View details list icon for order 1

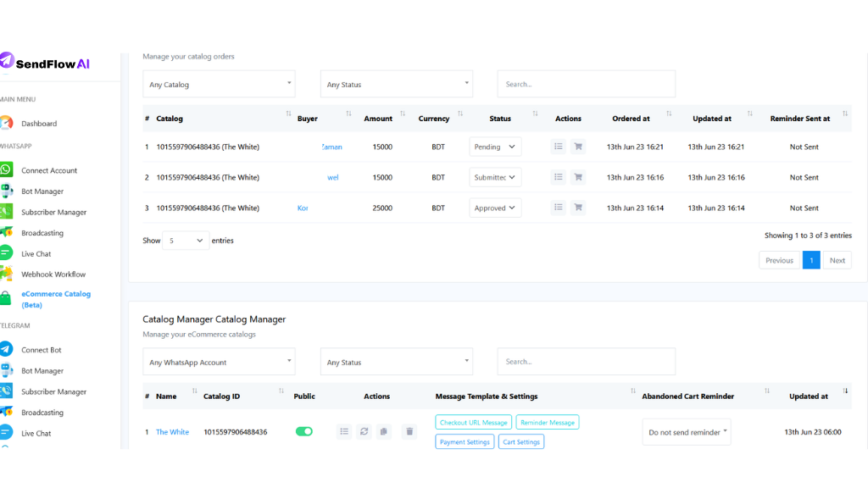click(558, 147)
